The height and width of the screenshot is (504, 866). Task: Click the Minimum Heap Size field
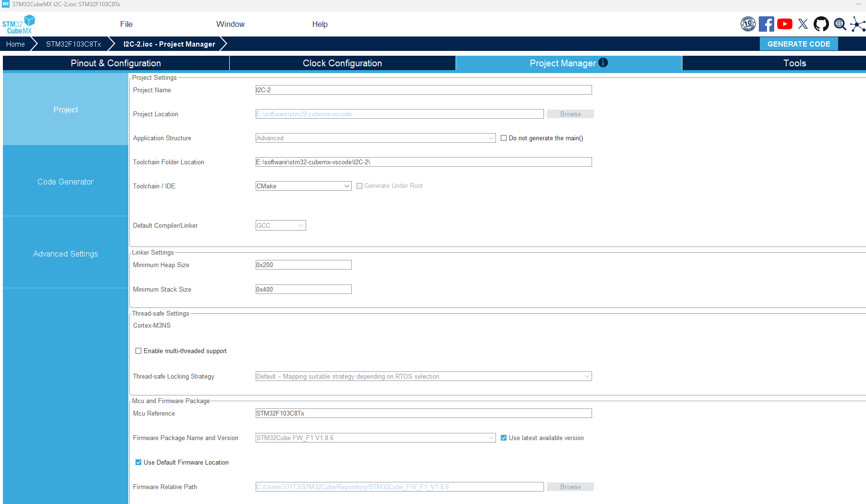pos(303,265)
